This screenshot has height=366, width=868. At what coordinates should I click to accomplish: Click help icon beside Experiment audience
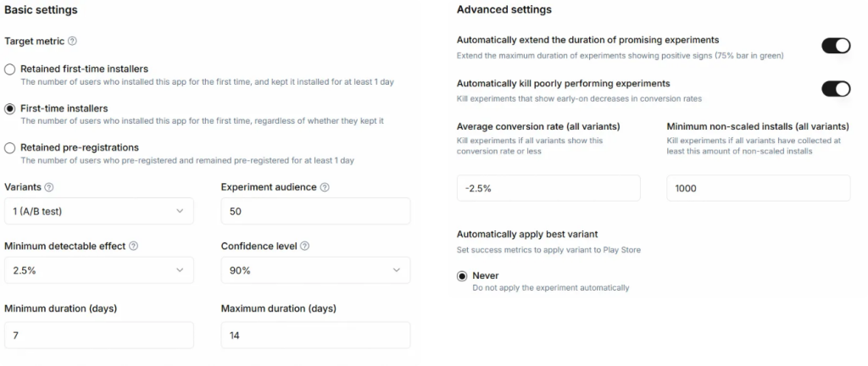(325, 187)
